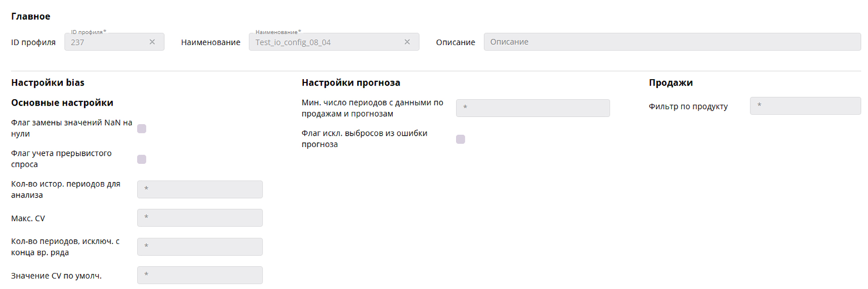
Task: Clear the ID профиля field with X icon
Action: (152, 42)
